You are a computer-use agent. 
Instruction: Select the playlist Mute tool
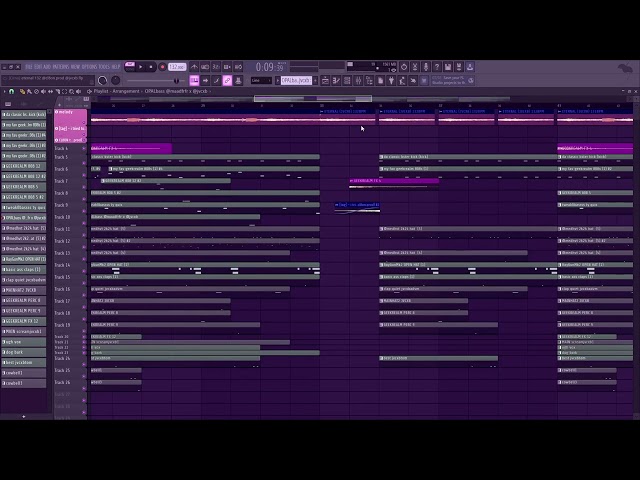coord(43,91)
